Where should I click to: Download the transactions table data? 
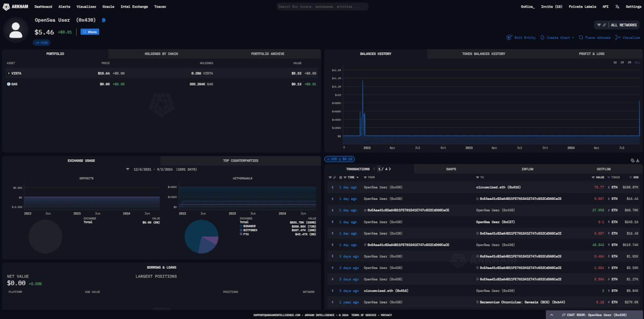pos(638,161)
